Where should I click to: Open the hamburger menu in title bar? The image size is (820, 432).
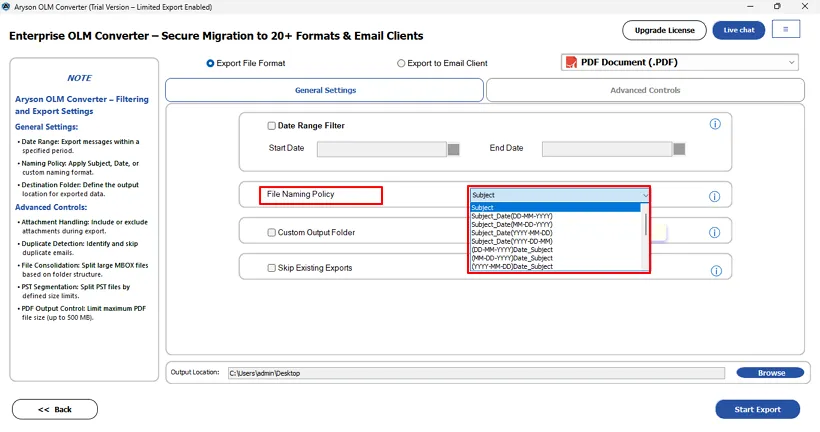[x=785, y=30]
